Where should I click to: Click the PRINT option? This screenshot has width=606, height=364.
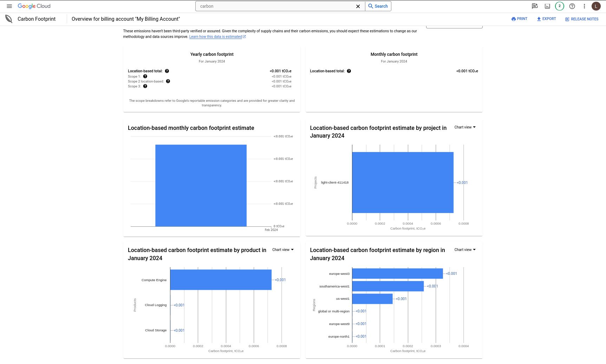[x=519, y=19]
